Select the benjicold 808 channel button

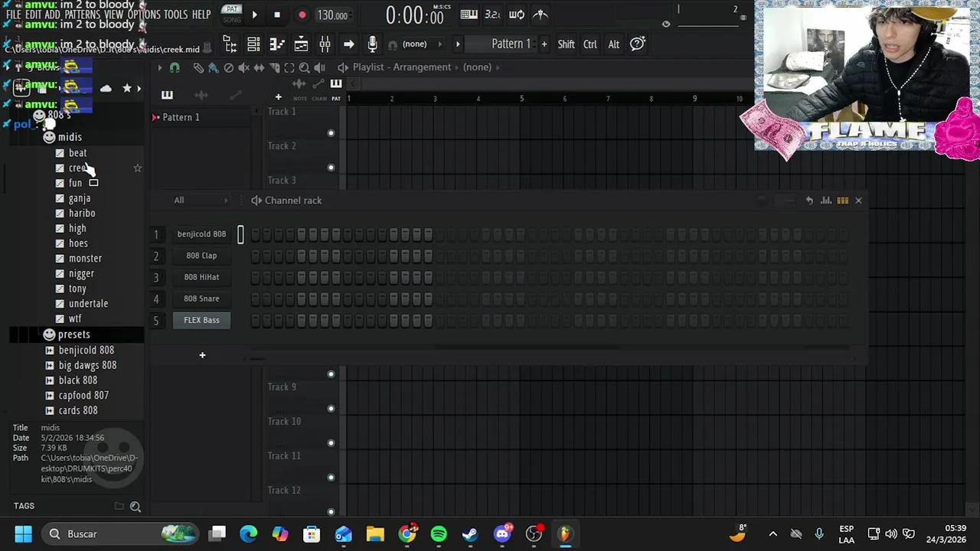pos(201,234)
